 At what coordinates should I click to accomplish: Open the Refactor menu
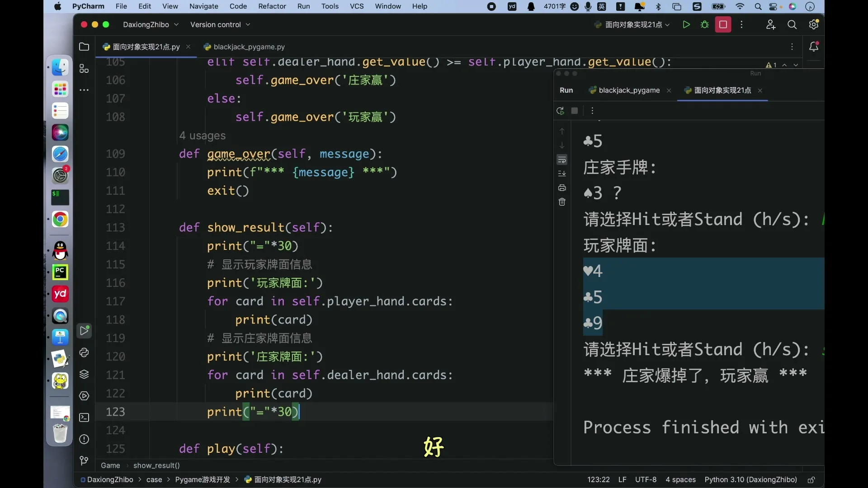point(272,6)
